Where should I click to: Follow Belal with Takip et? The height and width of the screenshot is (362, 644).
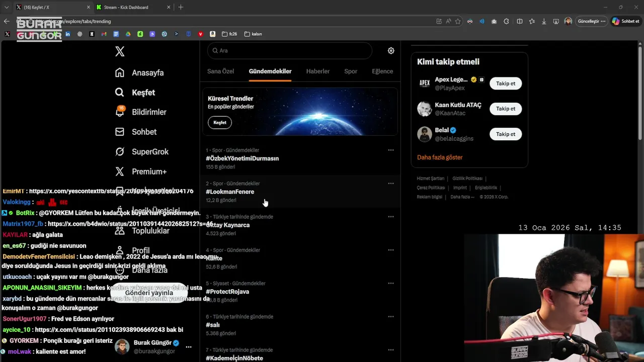[506, 134]
